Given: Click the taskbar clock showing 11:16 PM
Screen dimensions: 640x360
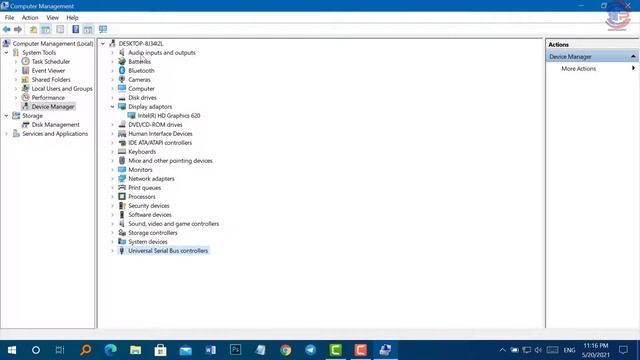Looking at the screenshot, I should [596, 350].
